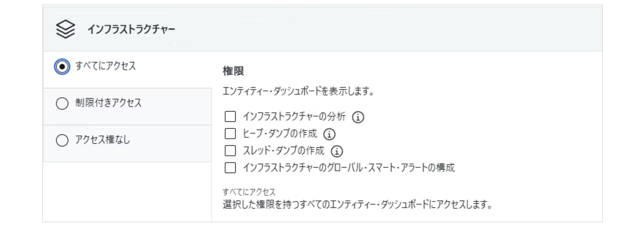Open info icon beside スレッド・ダンプの作成
Screen dimensions: 644x228
tap(337, 151)
